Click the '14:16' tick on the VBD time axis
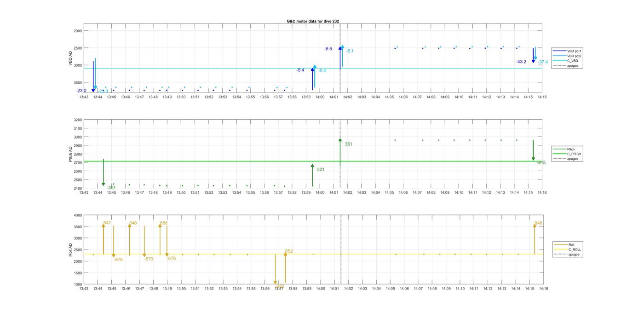This screenshot has width=644, height=319. coord(542,97)
